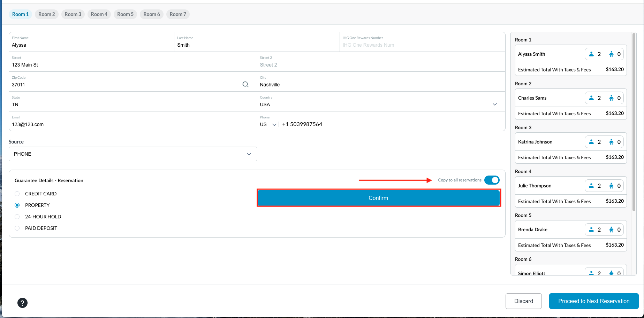Select the CREDIT CARD guarantee option

coord(17,194)
